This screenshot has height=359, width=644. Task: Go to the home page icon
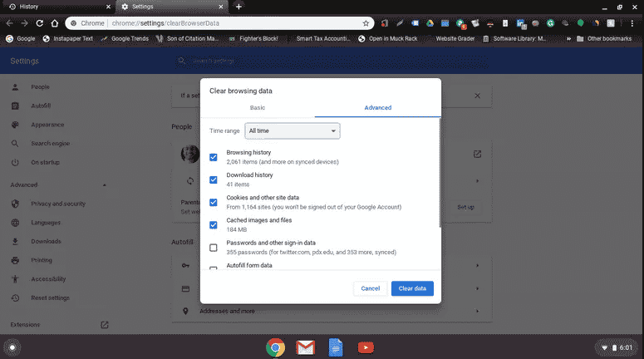pyautogui.click(x=55, y=23)
